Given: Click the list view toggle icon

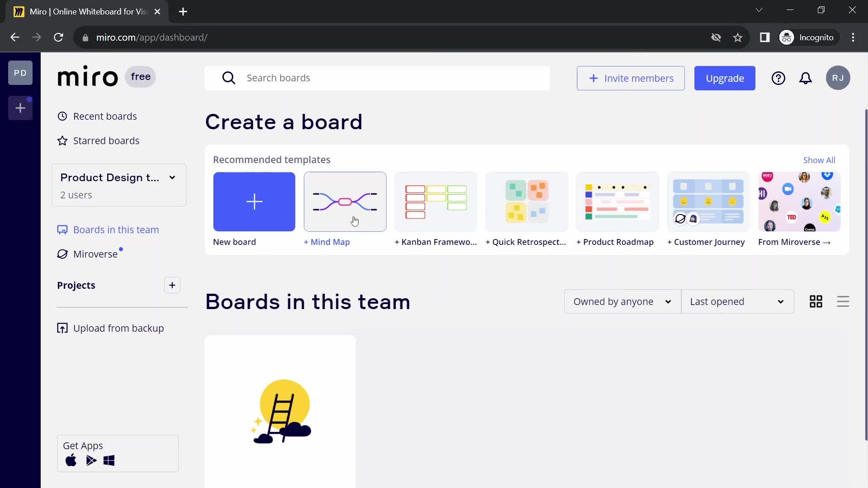Looking at the screenshot, I should (843, 301).
